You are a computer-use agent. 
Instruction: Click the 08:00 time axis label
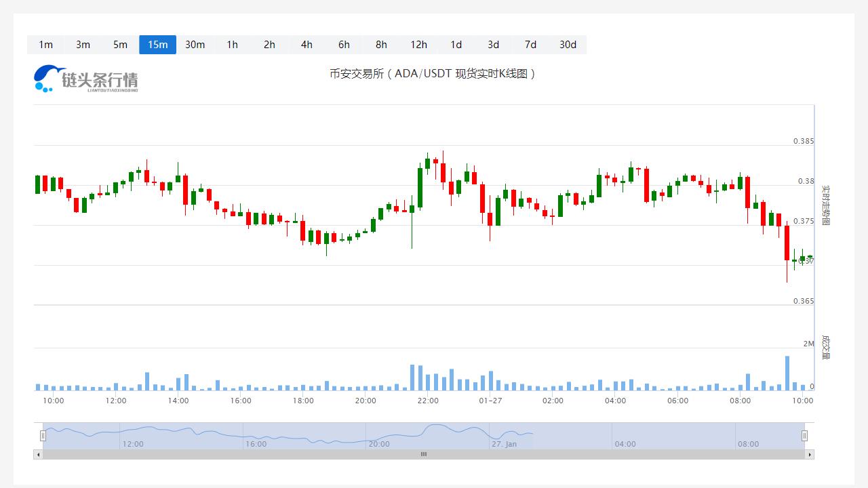click(740, 401)
